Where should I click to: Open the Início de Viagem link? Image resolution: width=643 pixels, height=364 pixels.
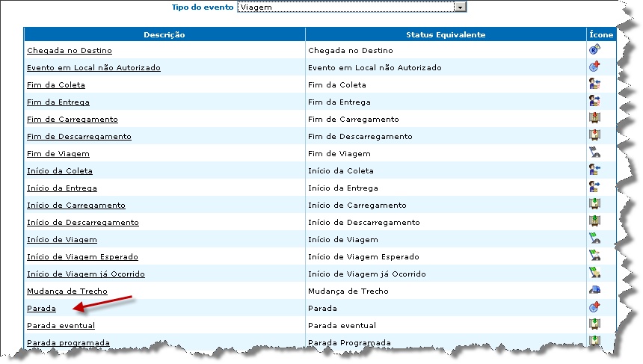click(62, 240)
